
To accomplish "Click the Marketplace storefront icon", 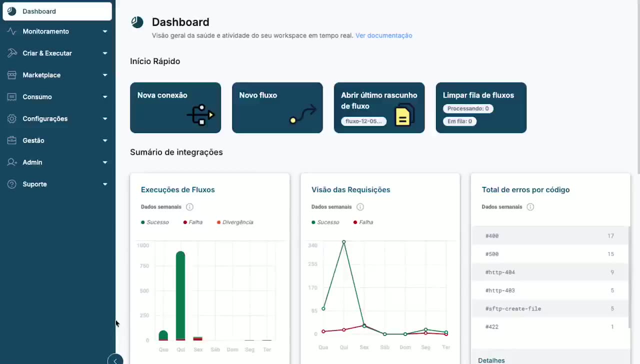I will coord(12,75).
